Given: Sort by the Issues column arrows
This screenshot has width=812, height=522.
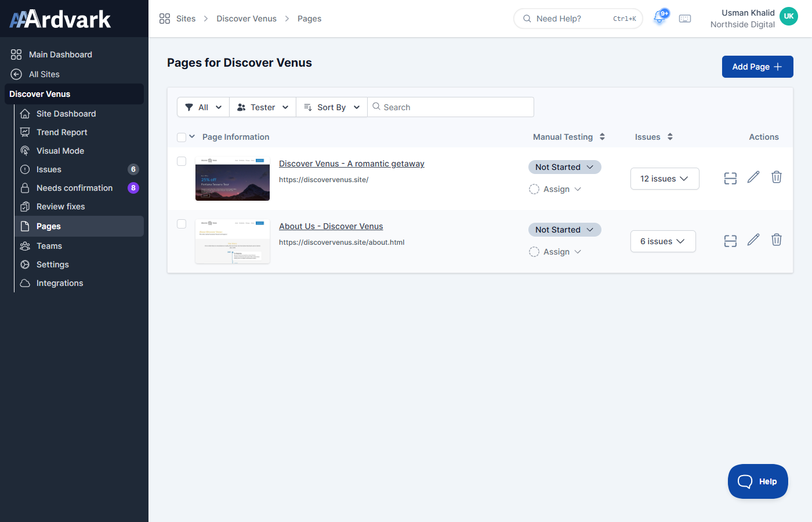Looking at the screenshot, I should coord(670,137).
